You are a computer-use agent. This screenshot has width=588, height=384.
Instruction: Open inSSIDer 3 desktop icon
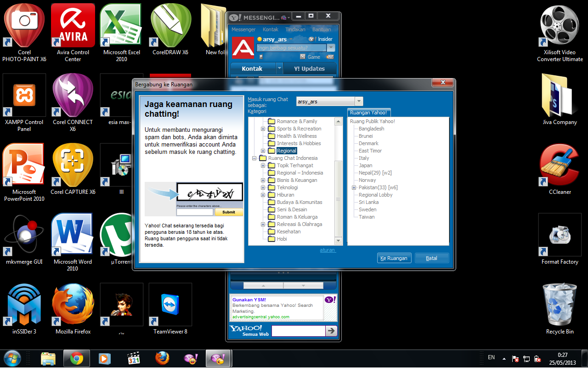(24, 309)
